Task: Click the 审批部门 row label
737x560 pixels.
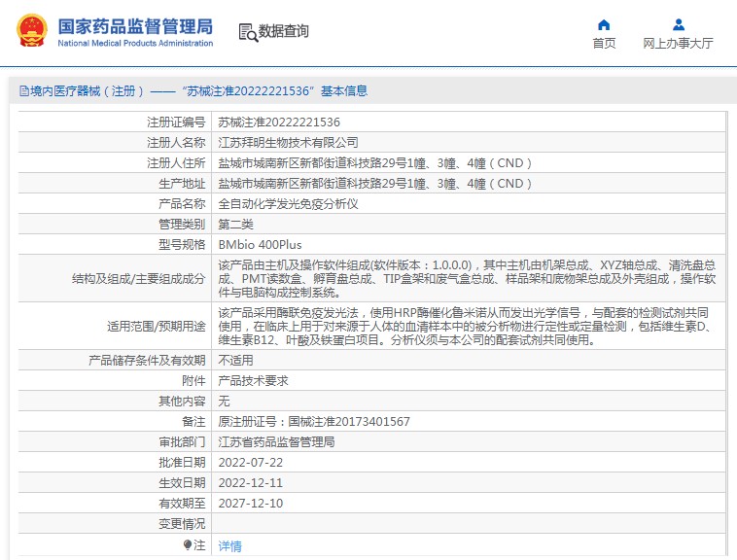Action: (182, 442)
